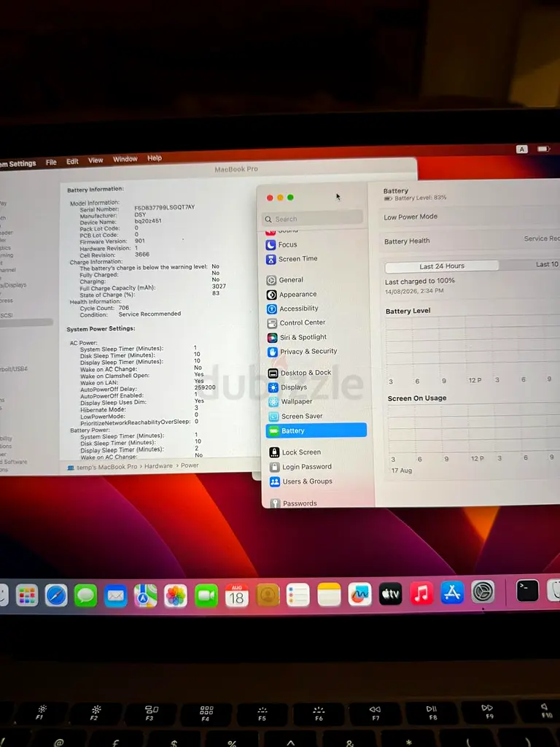Launch Music app from the Dock
Viewport: 560px width, 747px height.
click(x=421, y=593)
